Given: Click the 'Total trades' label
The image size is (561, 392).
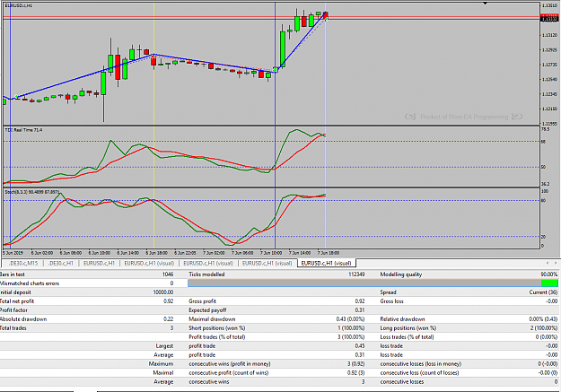Looking at the screenshot, I should (13, 328).
